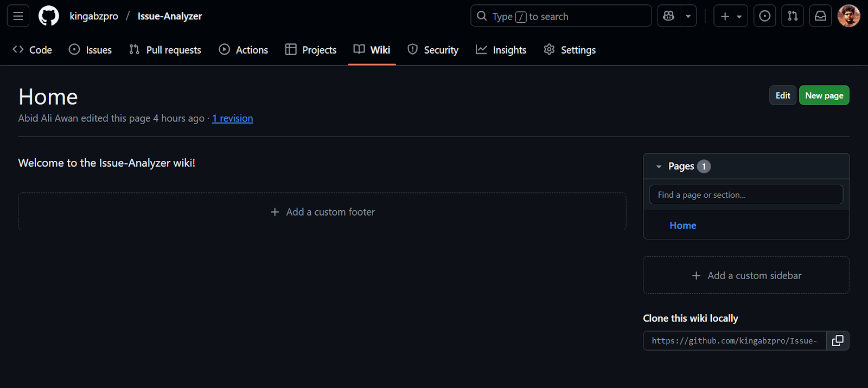Switch to the Issues tab
868x388 pixels.
pos(91,50)
